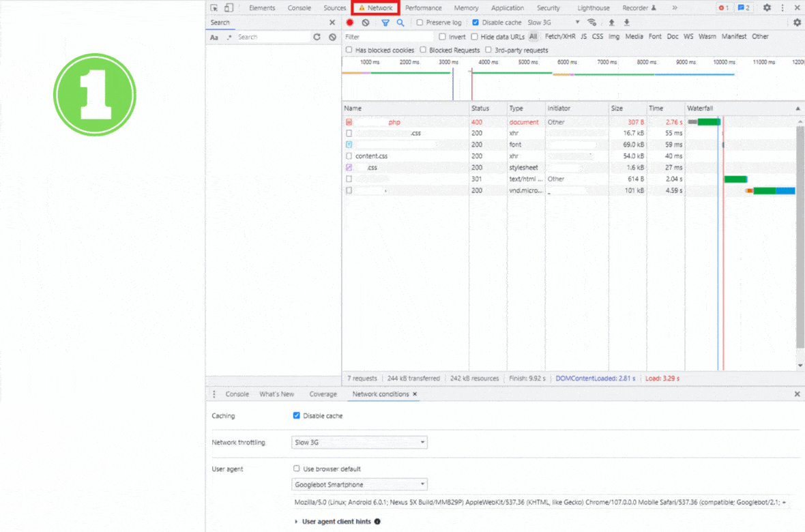Screen dimensions: 805x532
Task: Sort the requests by Status column header
Action: tap(480, 108)
